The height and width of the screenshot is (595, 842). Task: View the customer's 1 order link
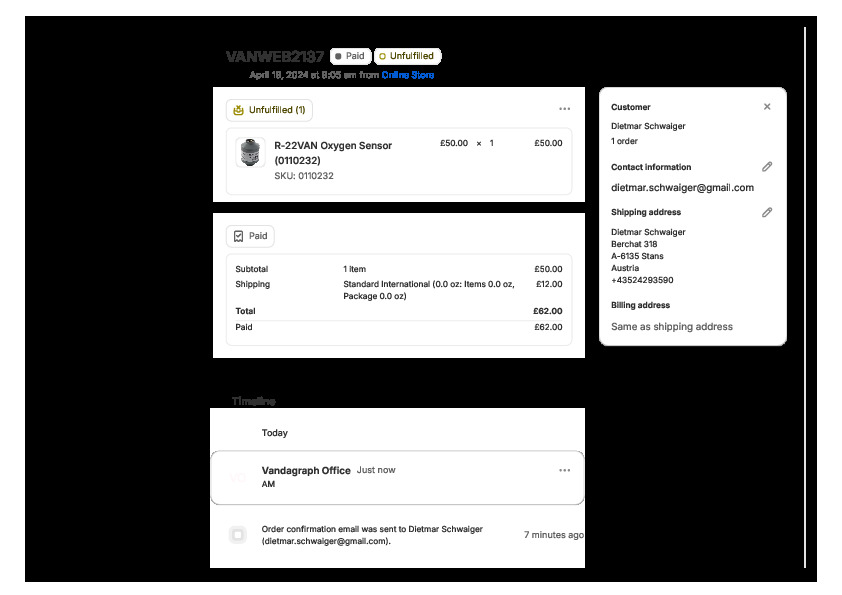pyautogui.click(x=626, y=141)
